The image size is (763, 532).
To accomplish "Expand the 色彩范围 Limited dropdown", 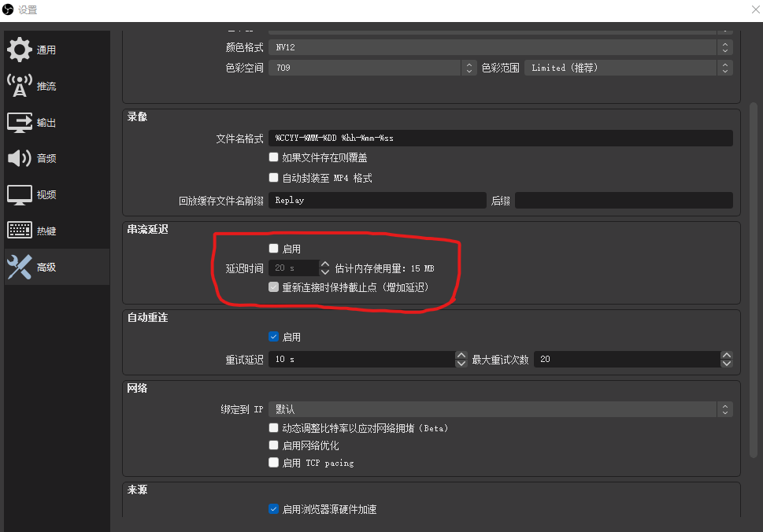I will pos(628,68).
